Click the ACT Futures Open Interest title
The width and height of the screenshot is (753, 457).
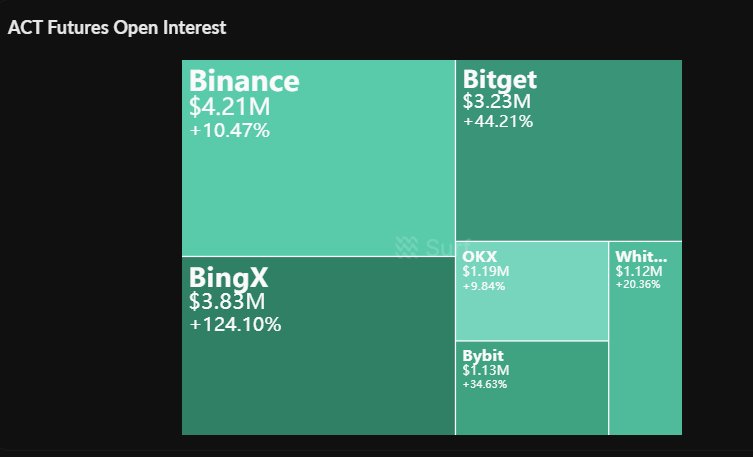pos(117,28)
